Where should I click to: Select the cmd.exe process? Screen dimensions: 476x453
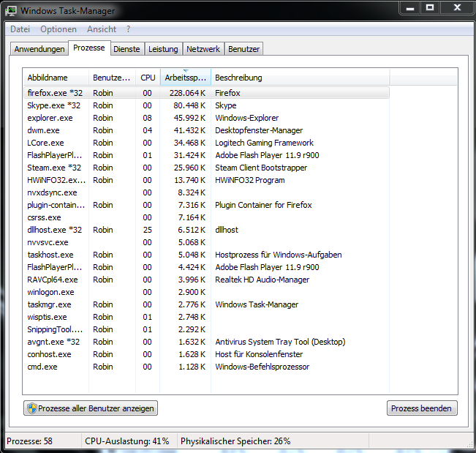pos(206,367)
